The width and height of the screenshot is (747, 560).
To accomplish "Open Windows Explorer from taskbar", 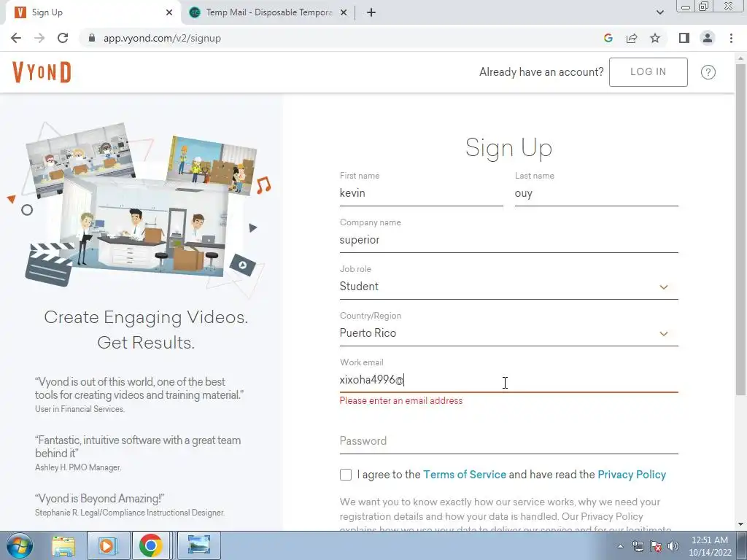I will (x=63, y=545).
